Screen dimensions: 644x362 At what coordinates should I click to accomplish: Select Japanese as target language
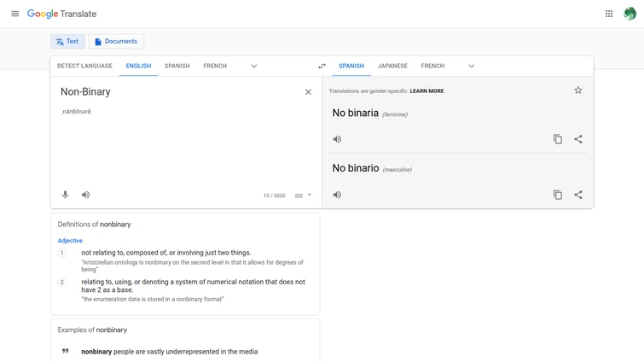click(x=392, y=66)
